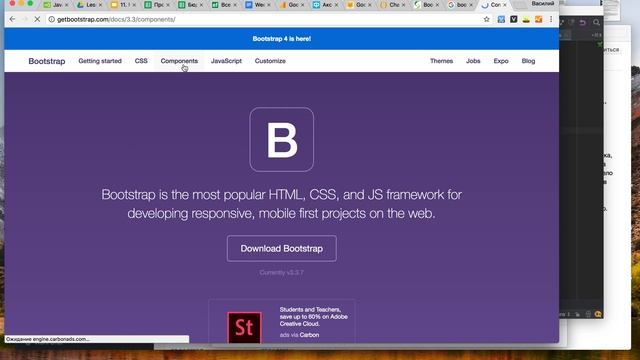Click the orange icon at dark window bottom
This screenshot has width=640, height=360.
click(x=598, y=314)
